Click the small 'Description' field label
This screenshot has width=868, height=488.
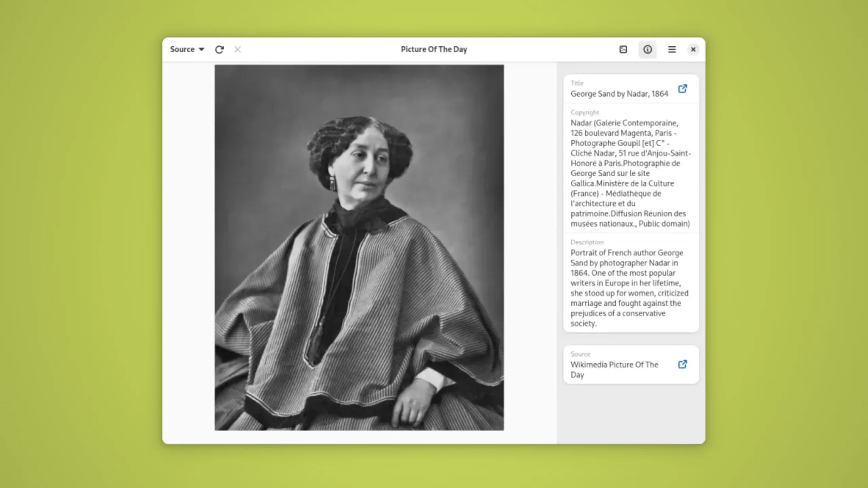(x=587, y=242)
